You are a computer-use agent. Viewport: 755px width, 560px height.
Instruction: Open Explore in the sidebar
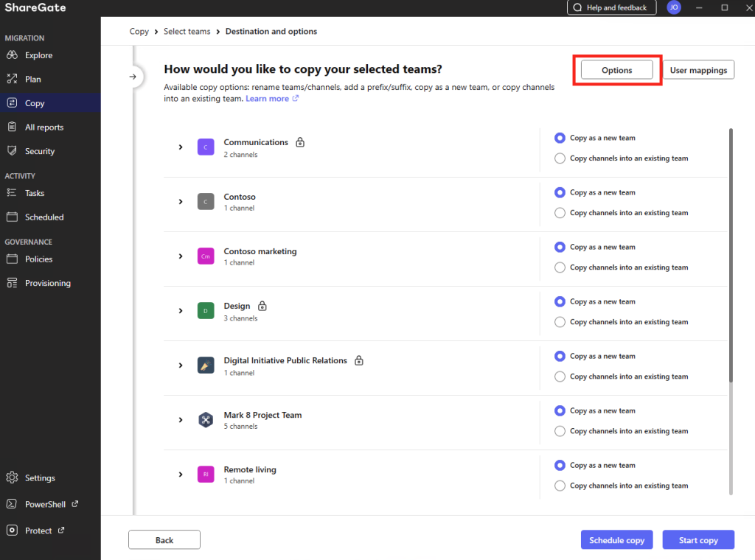point(51,55)
